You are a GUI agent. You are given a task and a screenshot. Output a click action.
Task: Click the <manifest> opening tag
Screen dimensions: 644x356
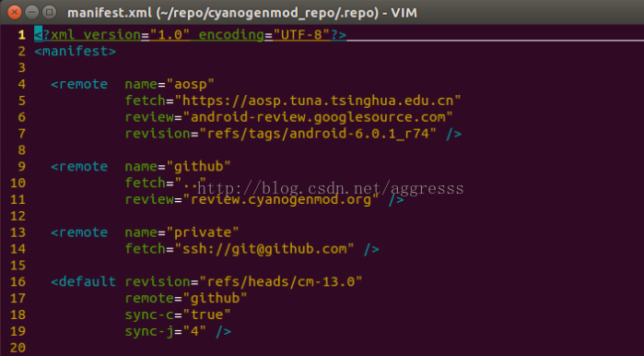(76, 52)
